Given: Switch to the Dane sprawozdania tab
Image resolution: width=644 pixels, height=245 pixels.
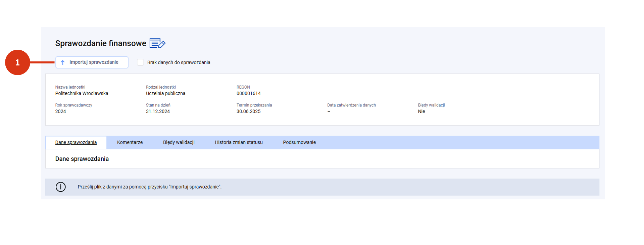Looking at the screenshot, I should (76, 142).
